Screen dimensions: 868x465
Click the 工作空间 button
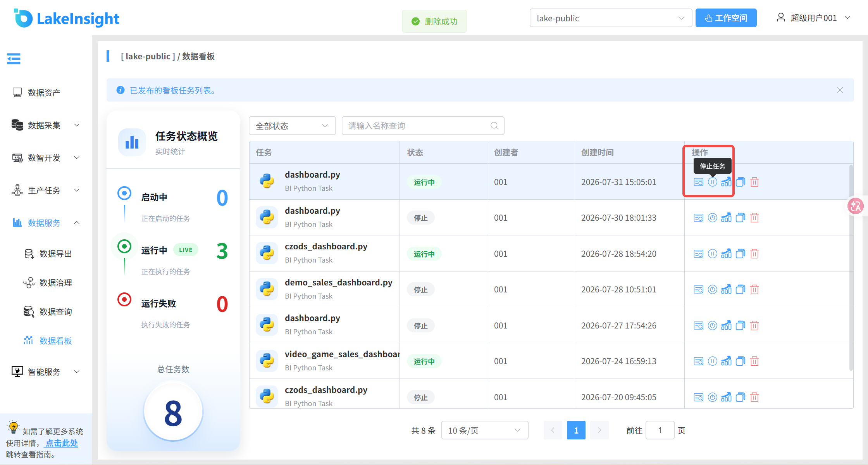tap(726, 18)
